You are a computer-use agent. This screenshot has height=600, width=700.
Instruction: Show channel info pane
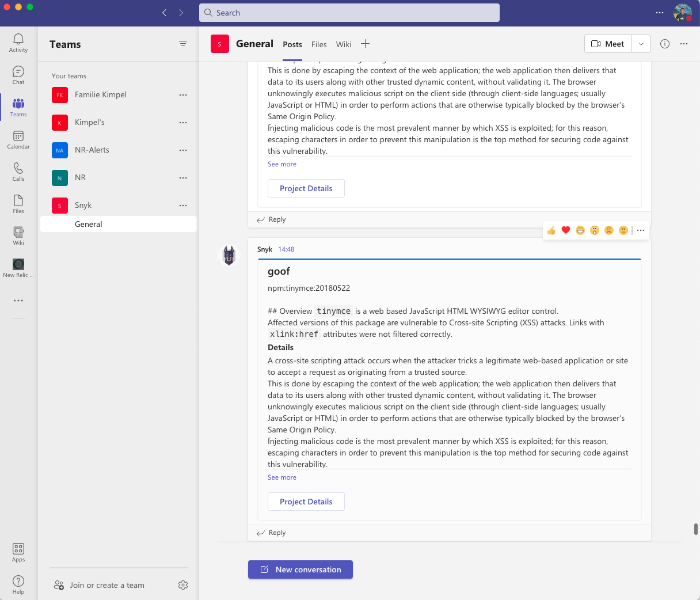(x=665, y=44)
